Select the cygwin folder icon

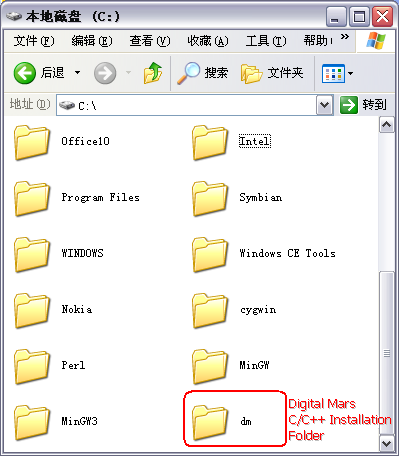(210, 311)
